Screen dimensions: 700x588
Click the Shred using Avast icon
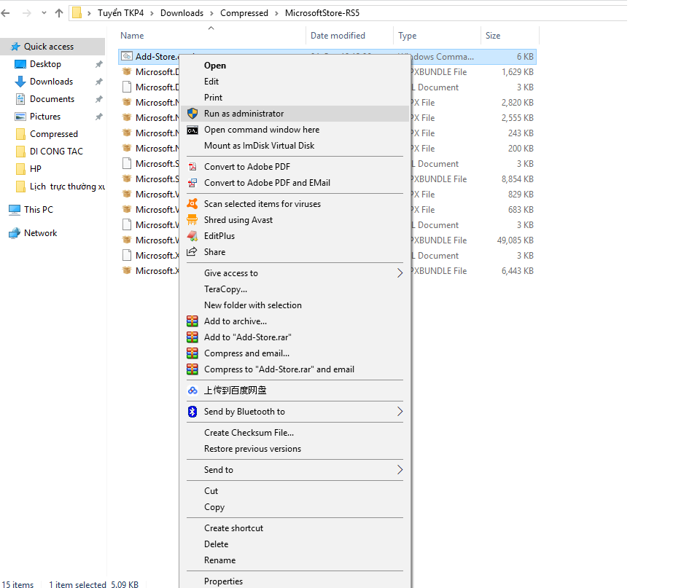pyautogui.click(x=192, y=220)
